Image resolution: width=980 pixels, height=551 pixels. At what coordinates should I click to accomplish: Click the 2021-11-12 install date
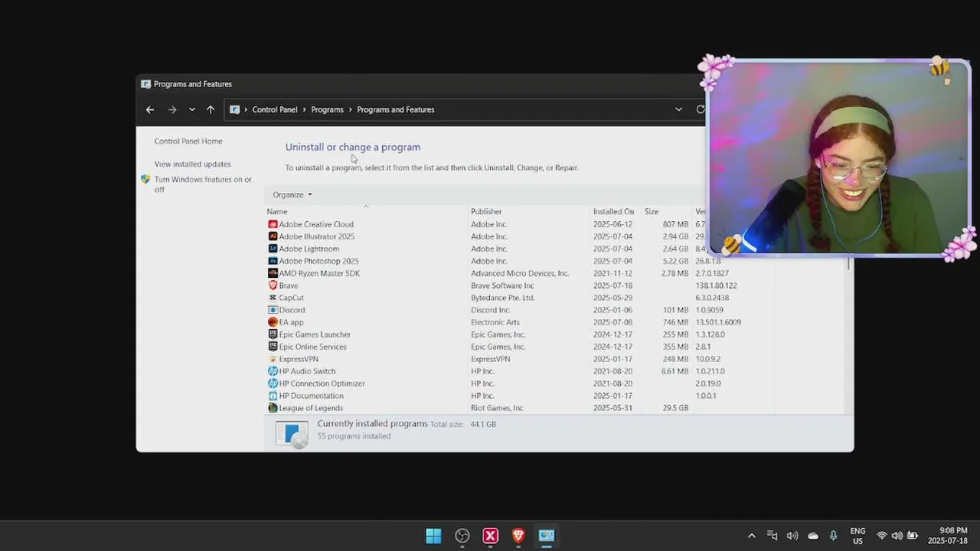pyautogui.click(x=613, y=273)
